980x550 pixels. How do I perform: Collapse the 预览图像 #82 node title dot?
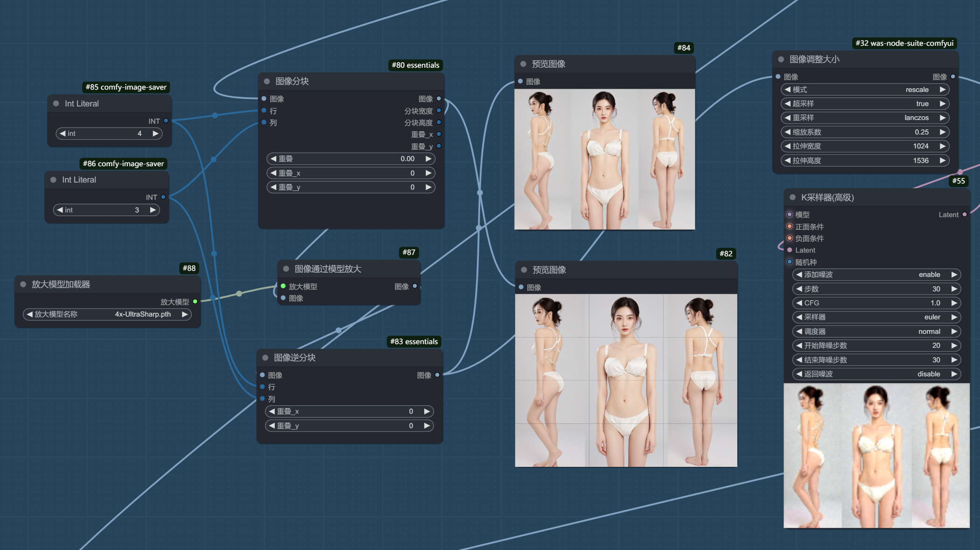524,270
